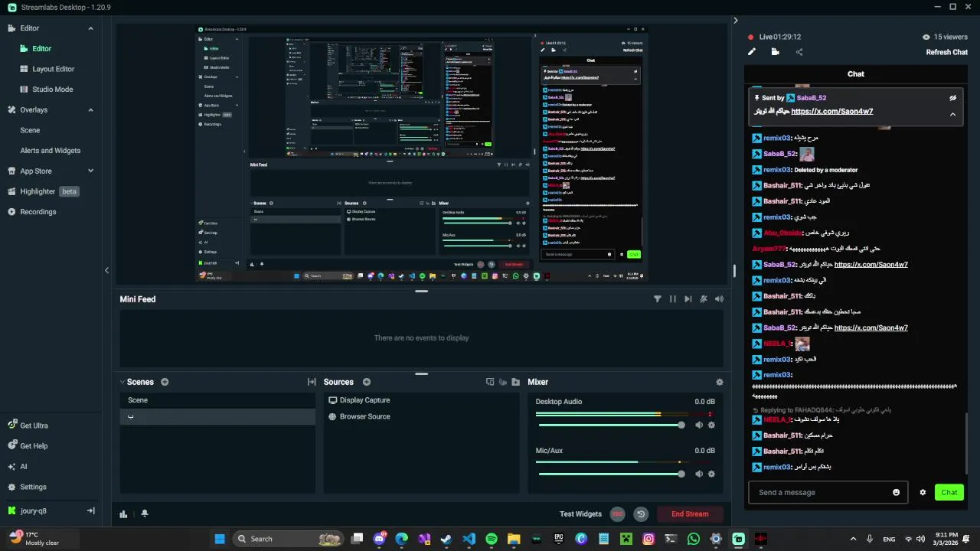Mute Mic/Aux in the mixer
The height and width of the screenshot is (551, 980).
pos(698,474)
